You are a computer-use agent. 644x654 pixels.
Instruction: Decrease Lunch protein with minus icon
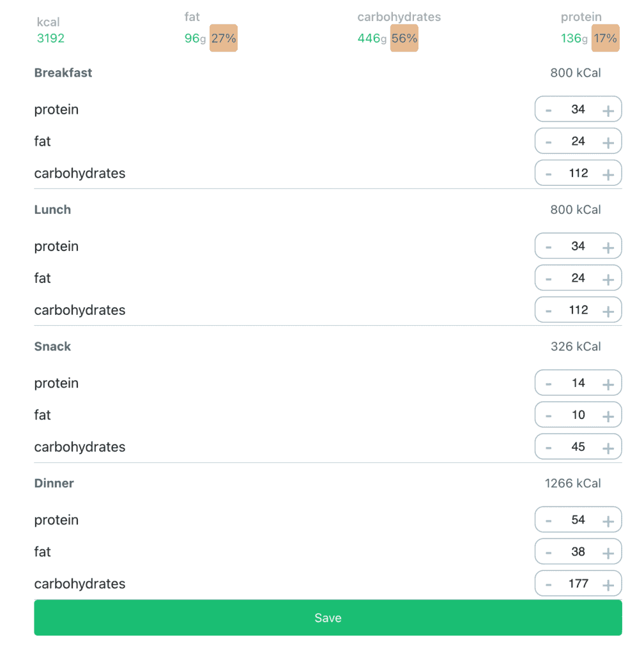pyautogui.click(x=548, y=247)
